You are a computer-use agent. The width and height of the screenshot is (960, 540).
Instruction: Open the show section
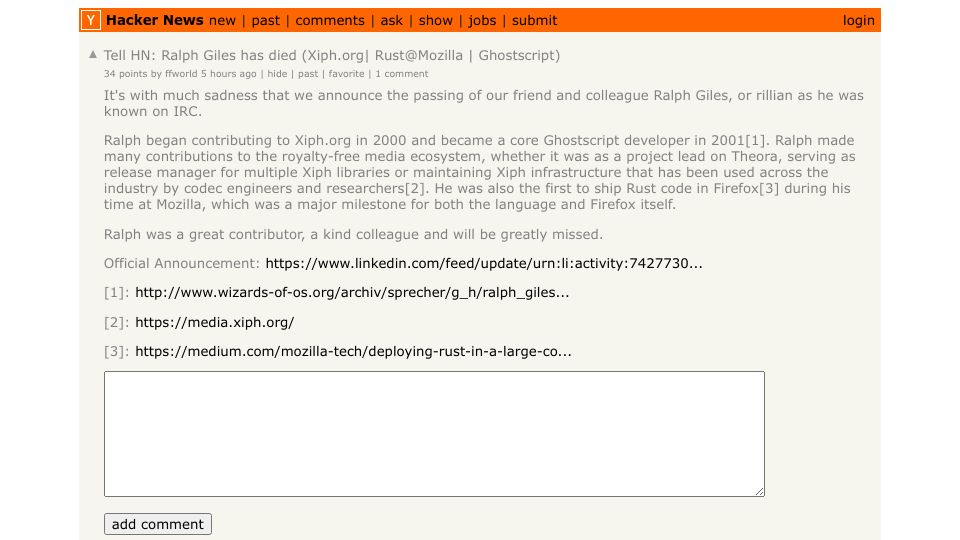pos(435,20)
